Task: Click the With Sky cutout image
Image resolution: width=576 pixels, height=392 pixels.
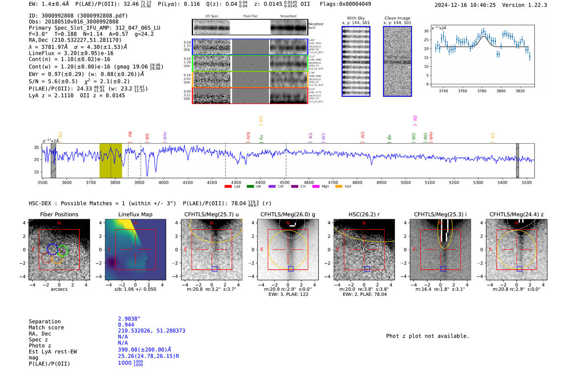Action: point(356,61)
